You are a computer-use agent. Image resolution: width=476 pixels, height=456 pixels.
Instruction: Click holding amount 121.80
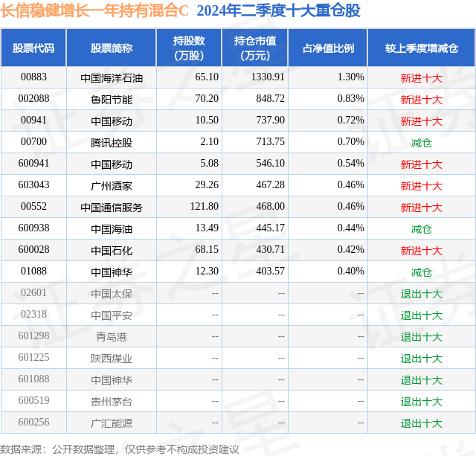pos(205,207)
